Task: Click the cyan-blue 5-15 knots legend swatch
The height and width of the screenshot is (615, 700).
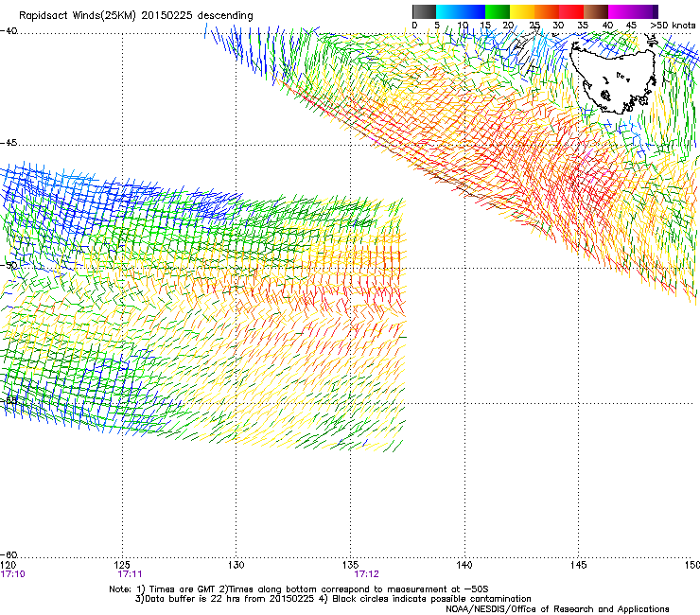Action: coord(461,11)
